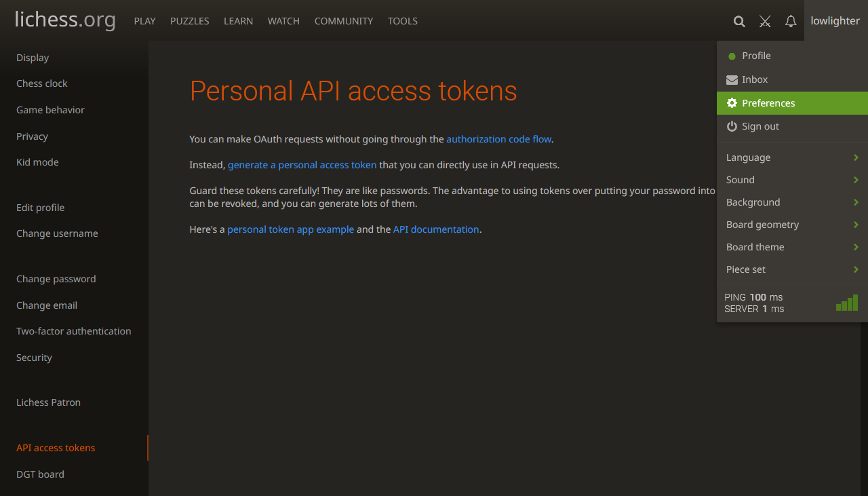Click the signal strength bars icon
868x496 pixels.
tap(847, 303)
